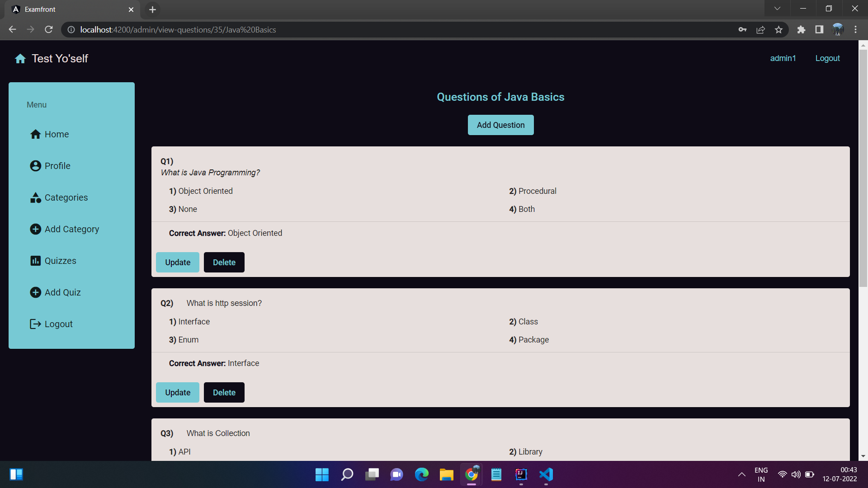Click the Examfront browser tab
The height and width of the screenshot is (488, 868).
click(x=72, y=9)
